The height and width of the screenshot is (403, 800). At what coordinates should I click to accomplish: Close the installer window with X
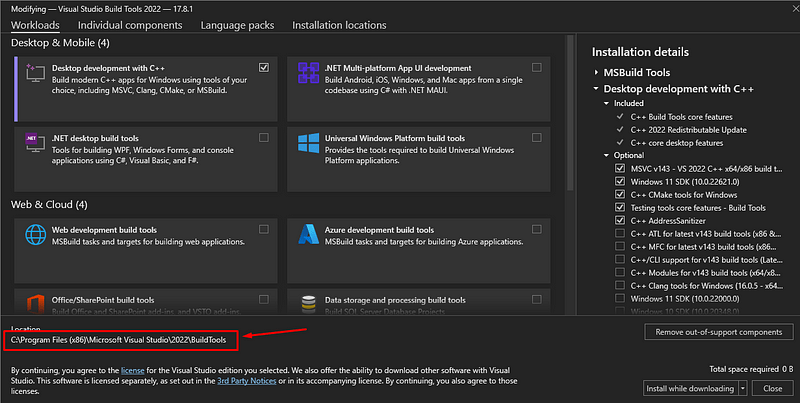coord(795,7)
